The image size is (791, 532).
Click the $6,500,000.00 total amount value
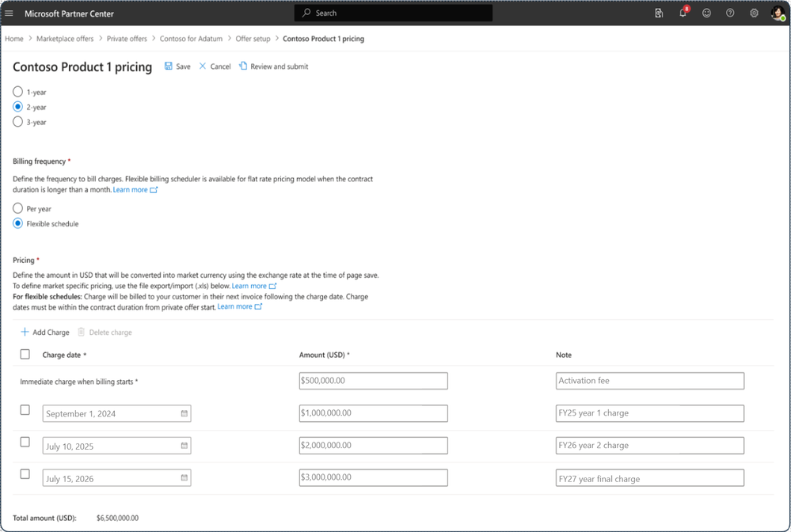(x=117, y=518)
